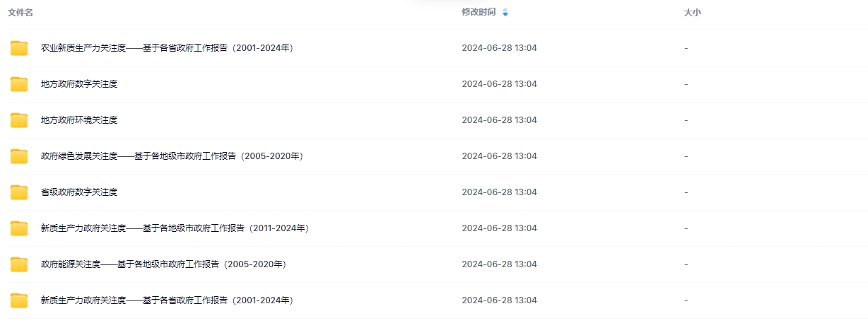The width and height of the screenshot is (868, 328).
Task: Click folder icon for 政府绿色发展关注度
Action: click(x=19, y=156)
